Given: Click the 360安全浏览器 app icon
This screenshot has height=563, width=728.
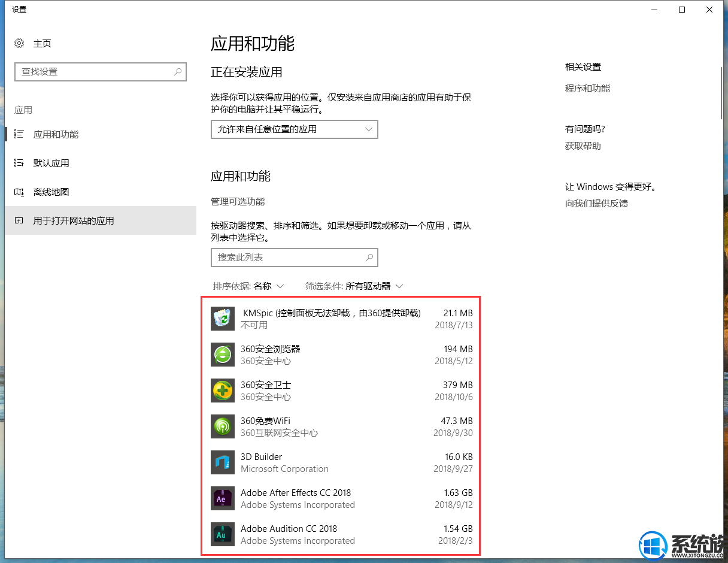Looking at the screenshot, I should pyautogui.click(x=223, y=355).
